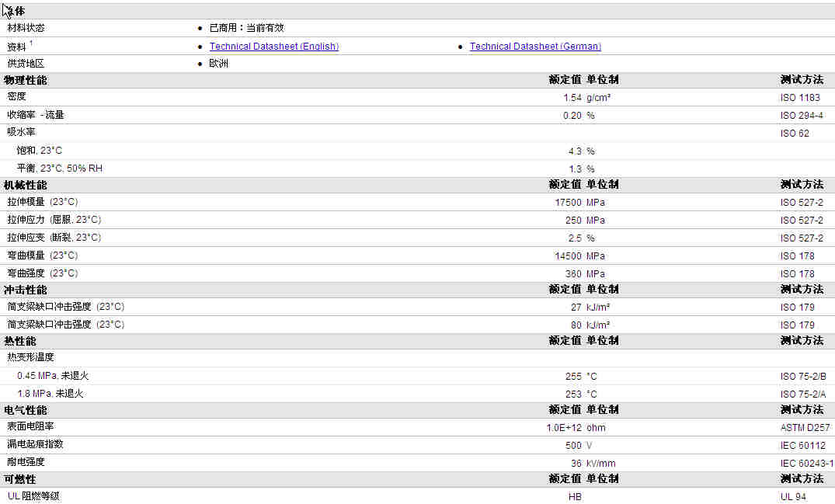The height and width of the screenshot is (504, 835).
Task: Select the 密度 property label
Action: click(x=16, y=96)
